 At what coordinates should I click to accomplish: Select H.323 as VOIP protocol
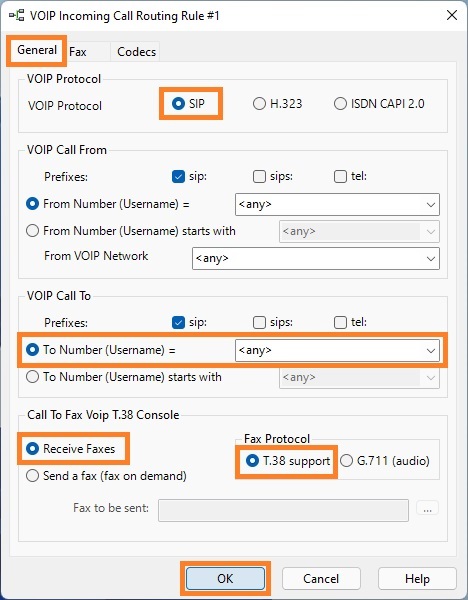277,103
